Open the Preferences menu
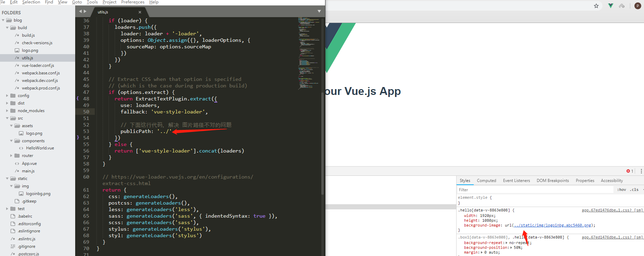The height and width of the screenshot is (256, 644). click(x=133, y=2)
